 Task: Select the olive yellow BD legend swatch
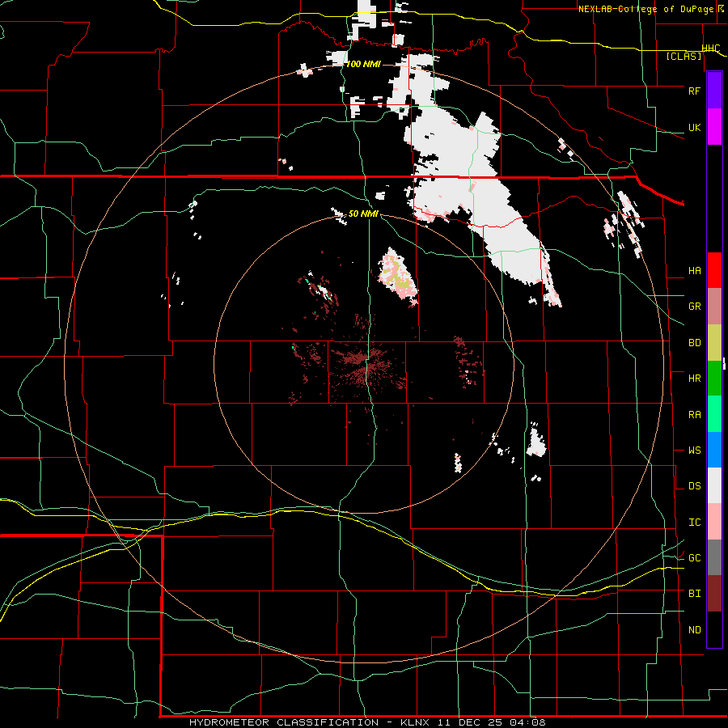(714, 342)
